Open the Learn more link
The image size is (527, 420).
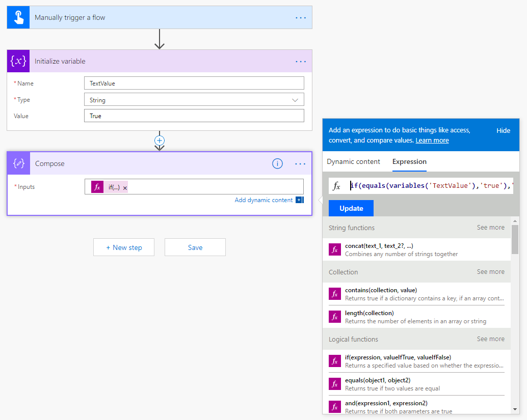coord(432,141)
